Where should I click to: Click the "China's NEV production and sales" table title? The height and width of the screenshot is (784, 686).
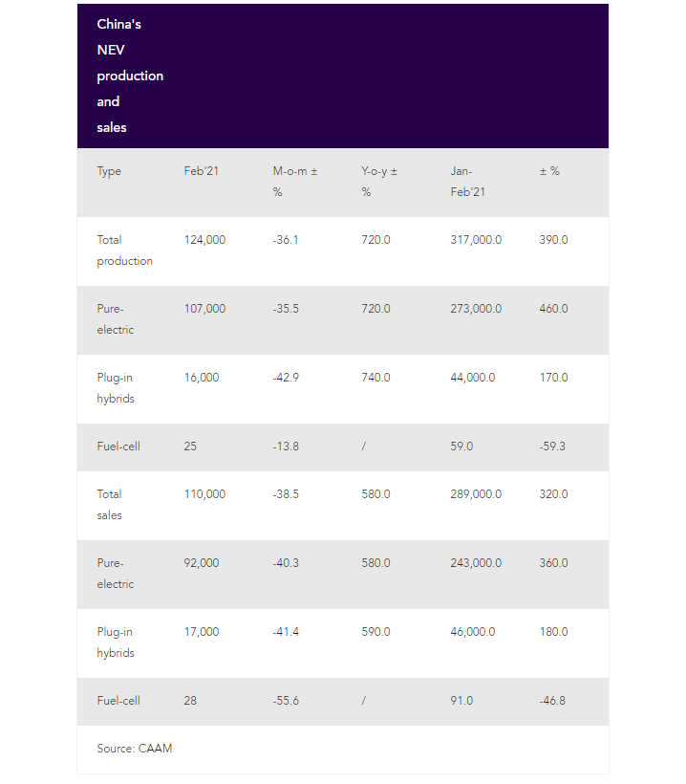(x=130, y=76)
